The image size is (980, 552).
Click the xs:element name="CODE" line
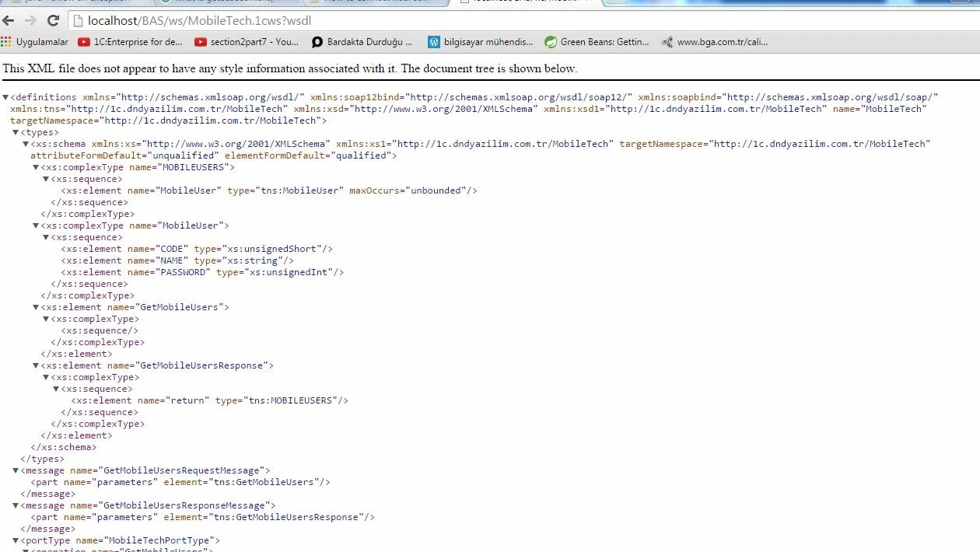(x=197, y=249)
